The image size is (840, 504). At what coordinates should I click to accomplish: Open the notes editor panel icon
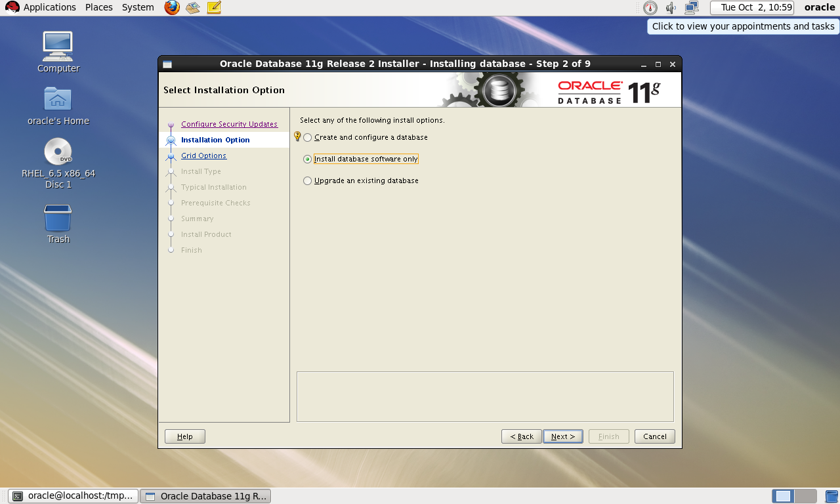coord(214,8)
